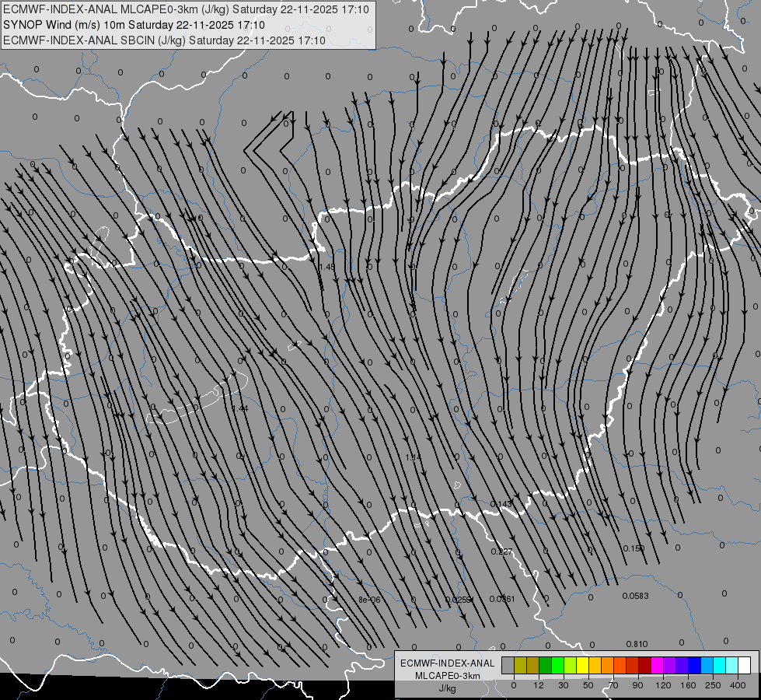Select the magenta swatch in the legend

tap(658, 665)
